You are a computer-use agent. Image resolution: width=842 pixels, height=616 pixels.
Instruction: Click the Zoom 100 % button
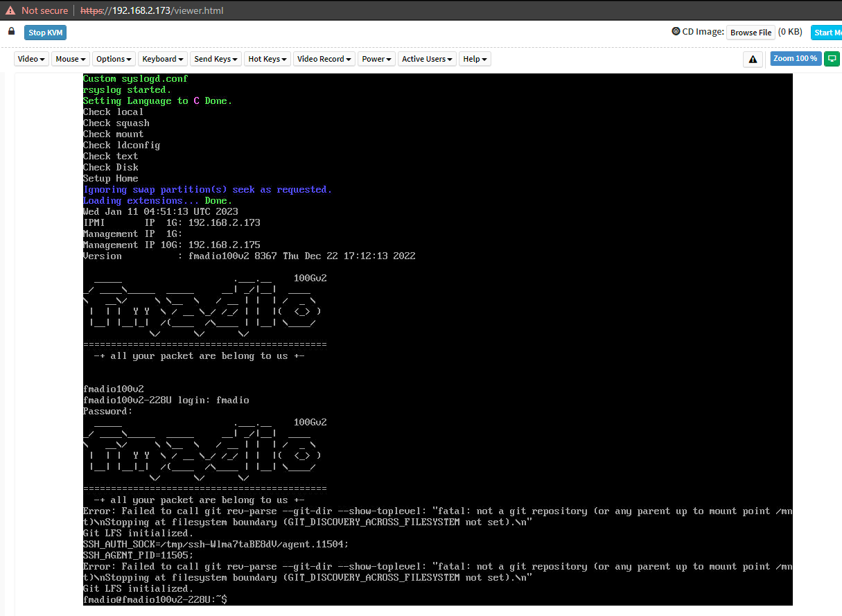tap(795, 59)
